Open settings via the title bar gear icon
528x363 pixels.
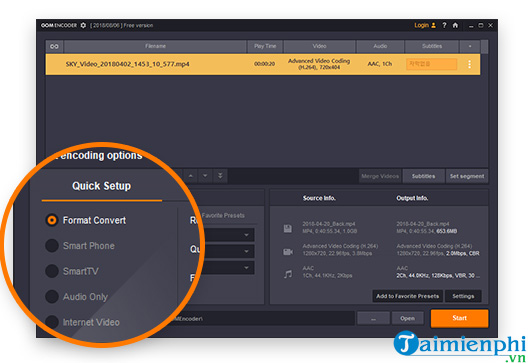tap(83, 25)
